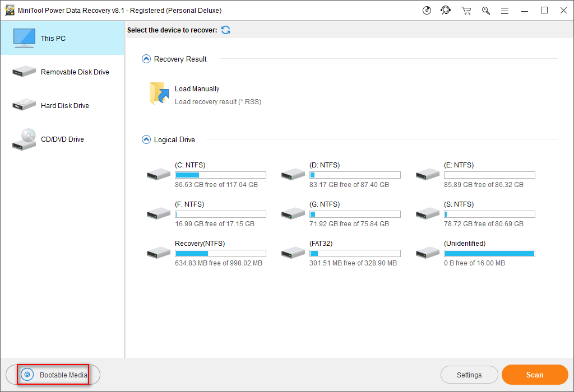Select the S: NTFS drive icon
Image resolution: width=574 pixels, height=392 pixels.
[x=428, y=213]
